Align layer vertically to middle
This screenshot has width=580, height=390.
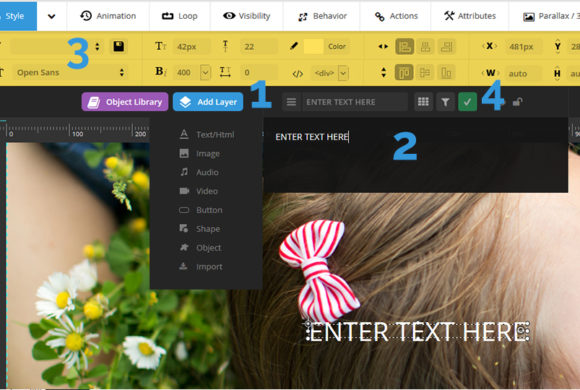pyautogui.click(x=425, y=73)
